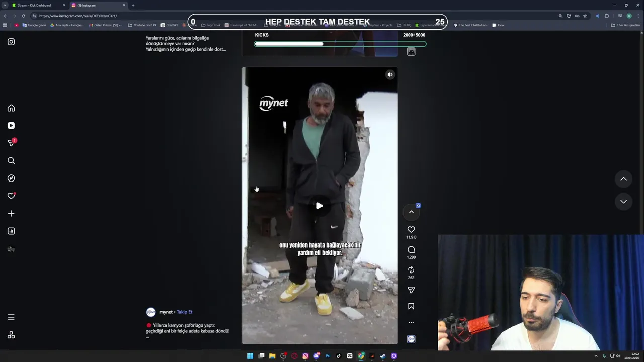This screenshot has height=362, width=644.
Task: Open TikTok from taskbar
Action: [338, 356]
